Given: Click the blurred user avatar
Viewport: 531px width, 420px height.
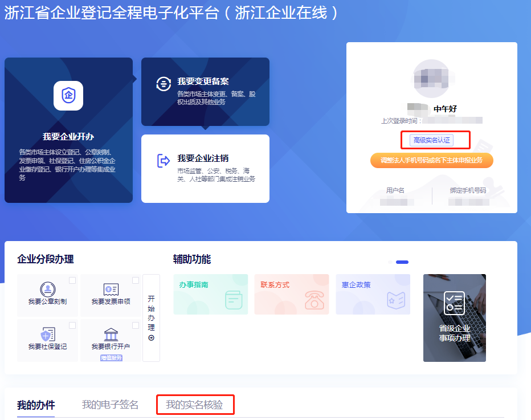Looking at the screenshot, I should [x=431, y=79].
